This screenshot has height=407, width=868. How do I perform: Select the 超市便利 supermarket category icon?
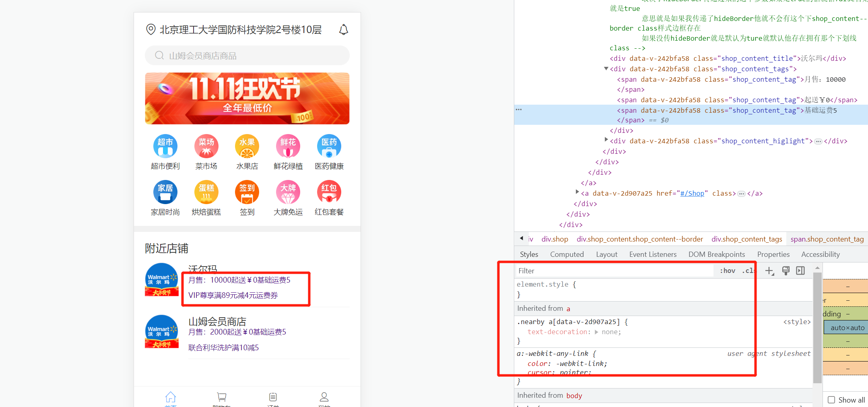[165, 147]
